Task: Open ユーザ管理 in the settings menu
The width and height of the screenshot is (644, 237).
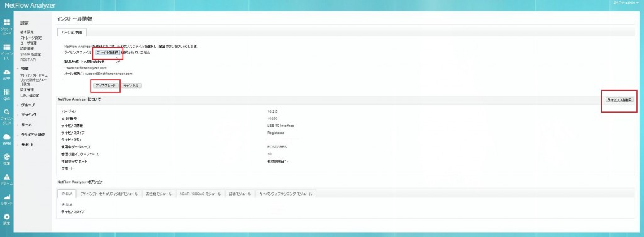Action: click(28, 43)
